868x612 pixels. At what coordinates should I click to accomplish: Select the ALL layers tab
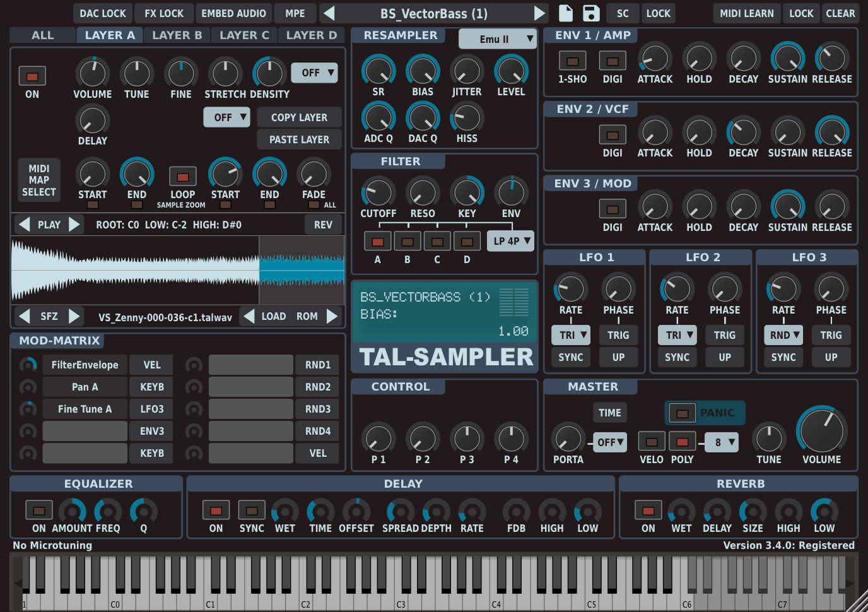point(42,35)
